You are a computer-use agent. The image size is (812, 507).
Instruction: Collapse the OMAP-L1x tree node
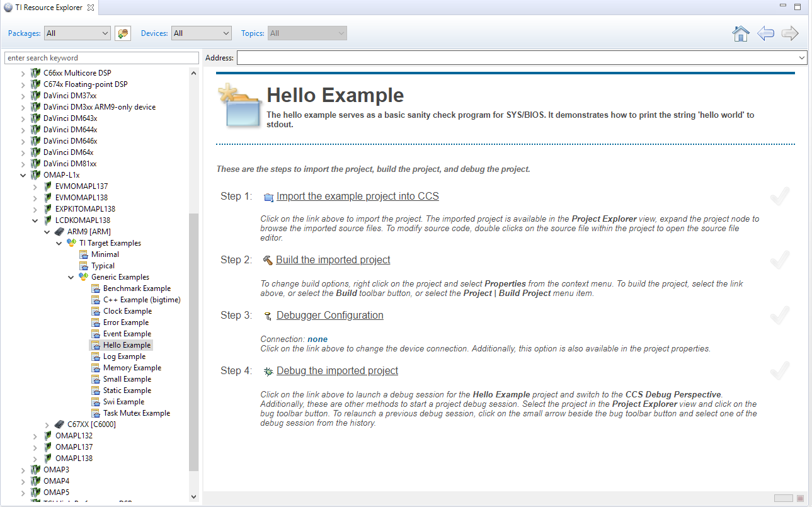23,174
